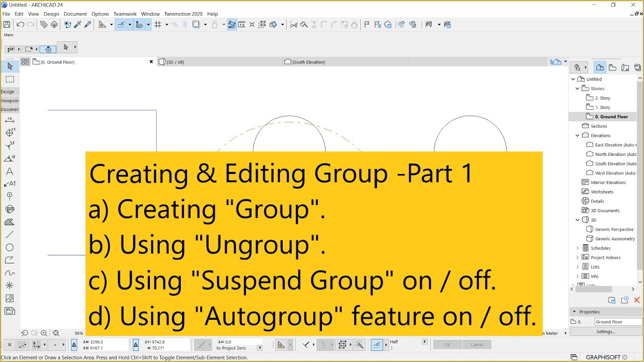Expand the Info tree node

[x=578, y=276]
